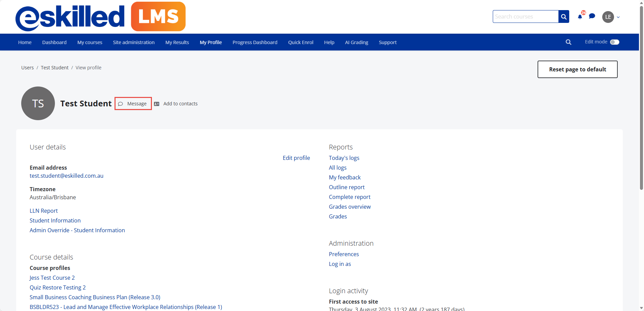Open the messaging drawer chat icon
Viewport: 644px width, 311px height.
592,16
